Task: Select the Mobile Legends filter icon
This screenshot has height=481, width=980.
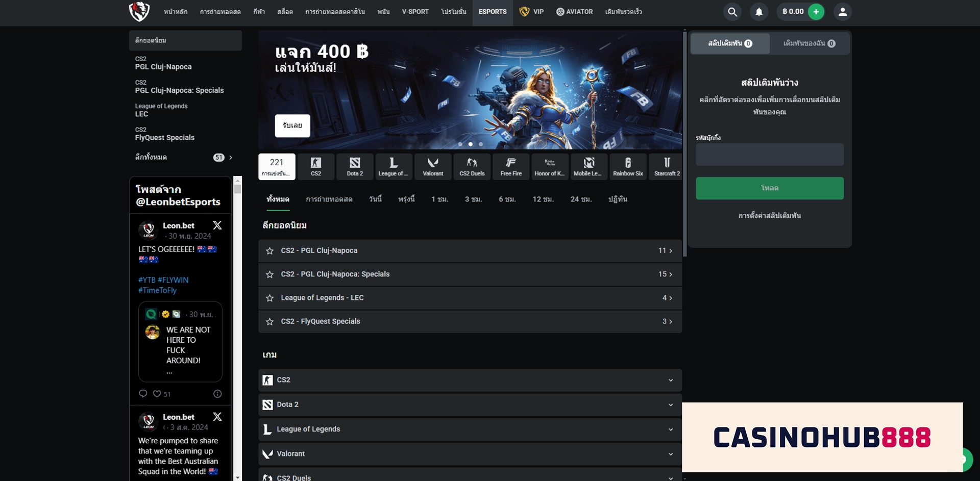Action: pyautogui.click(x=589, y=166)
